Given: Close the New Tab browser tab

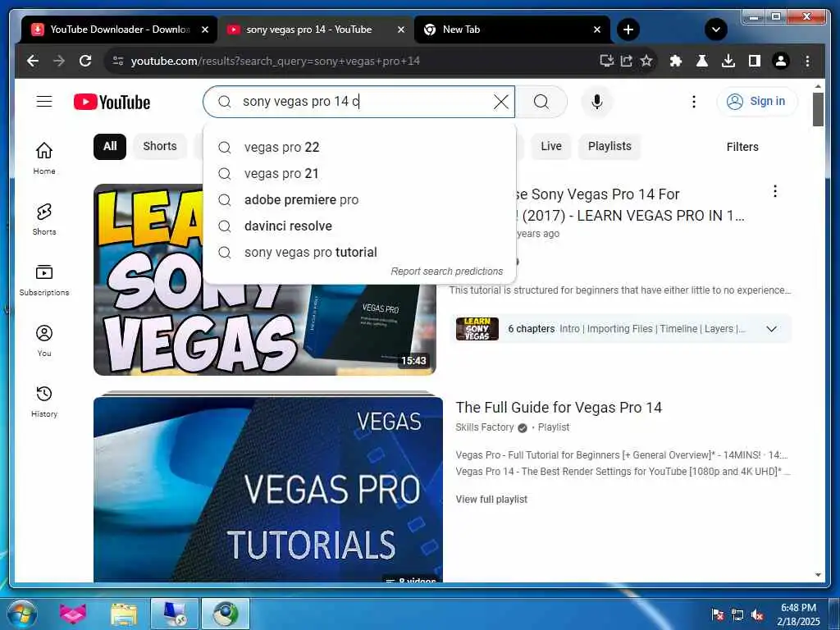Looking at the screenshot, I should click(597, 30).
